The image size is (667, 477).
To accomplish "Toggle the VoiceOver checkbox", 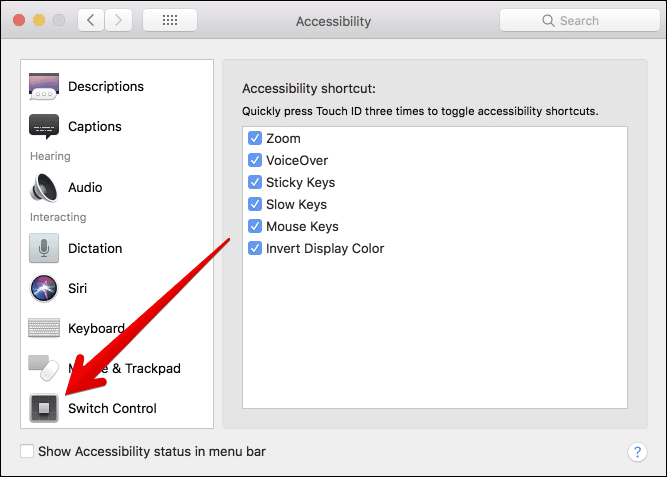I will coord(255,161).
